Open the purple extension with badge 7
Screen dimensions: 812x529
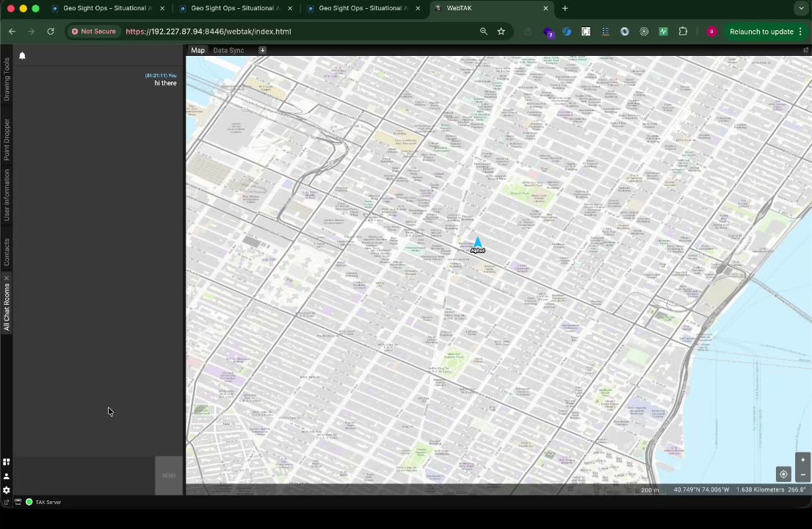coord(548,32)
